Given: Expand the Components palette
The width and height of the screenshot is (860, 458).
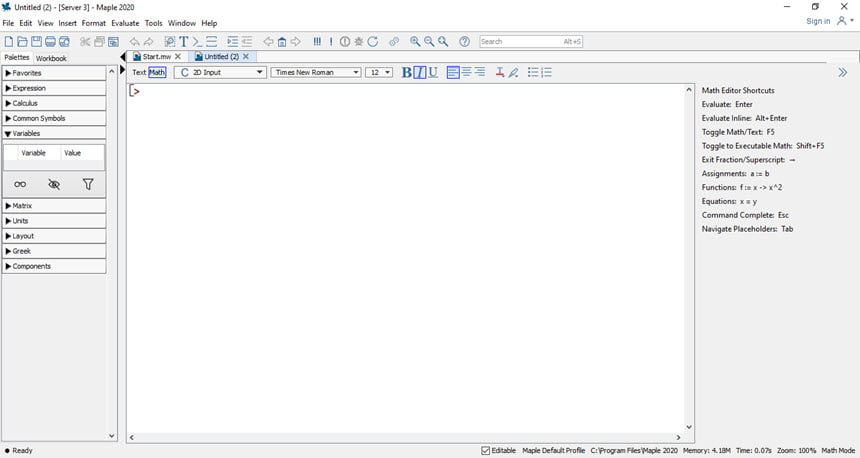Looking at the screenshot, I should coord(54,266).
